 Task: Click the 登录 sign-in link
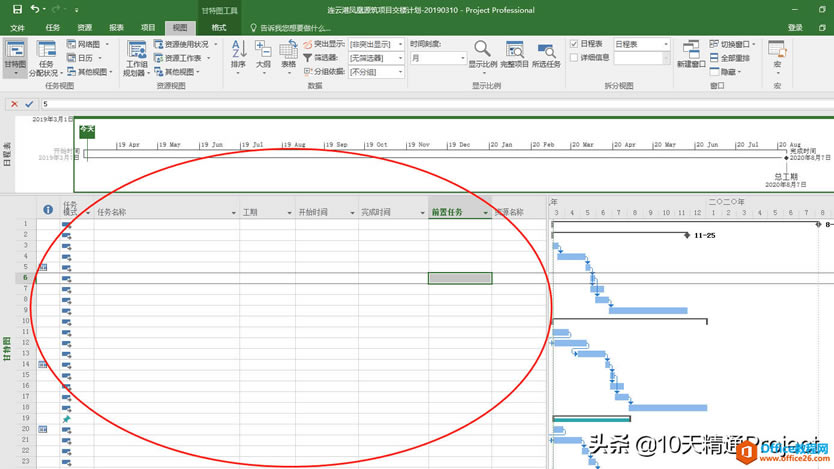coord(795,28)
